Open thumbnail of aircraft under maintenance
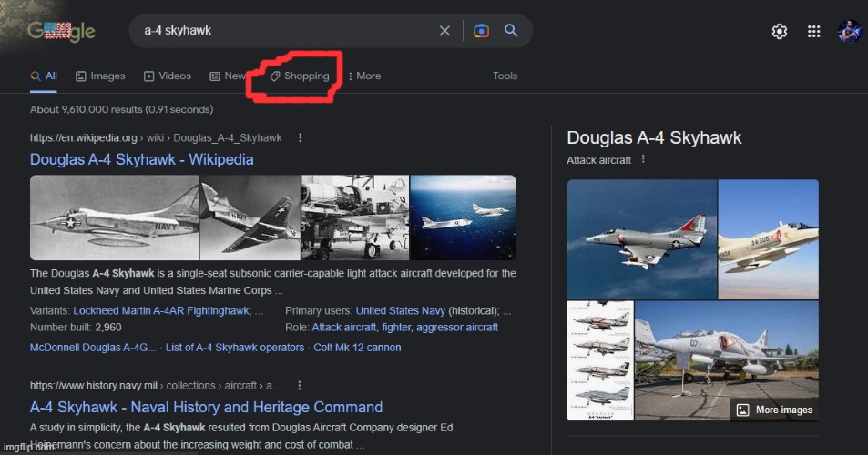868x455 pixels. tap(355, 217)
